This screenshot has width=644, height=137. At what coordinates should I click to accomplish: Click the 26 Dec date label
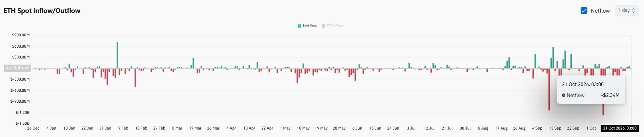pos(33,128)
